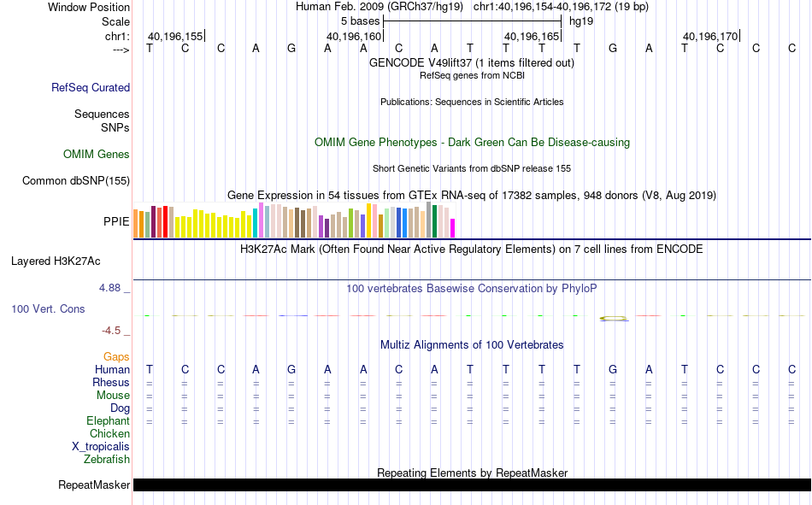
Task: Click the 4.88 upper PhyloP axis value
Action: coord(109,288)
